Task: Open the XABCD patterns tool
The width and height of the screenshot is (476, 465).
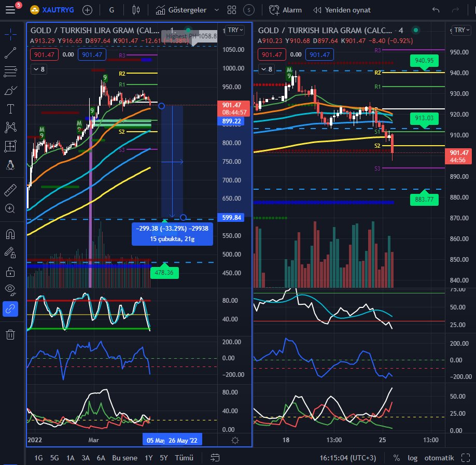Action: (x=10, y=128)
